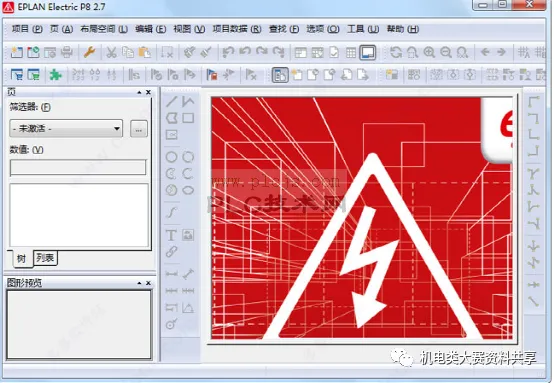Open the 项目 (P) menu

coord(27,29)
